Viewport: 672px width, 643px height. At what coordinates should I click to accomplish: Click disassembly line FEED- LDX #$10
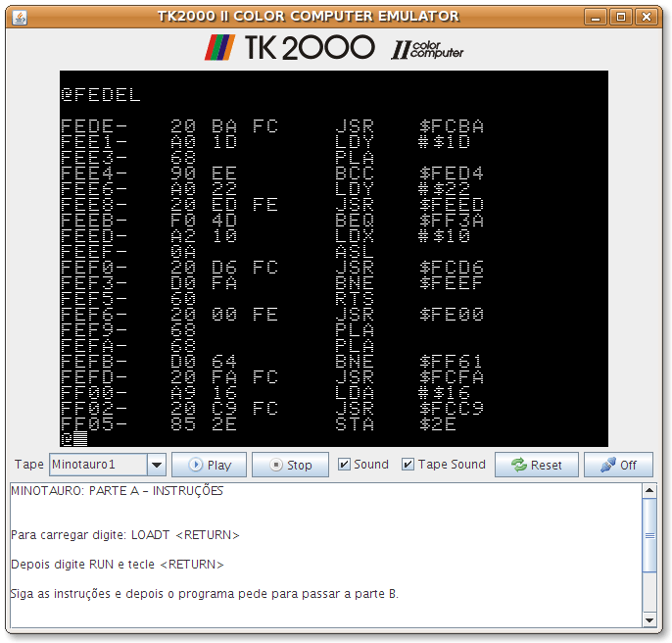(x=265, y=236)
